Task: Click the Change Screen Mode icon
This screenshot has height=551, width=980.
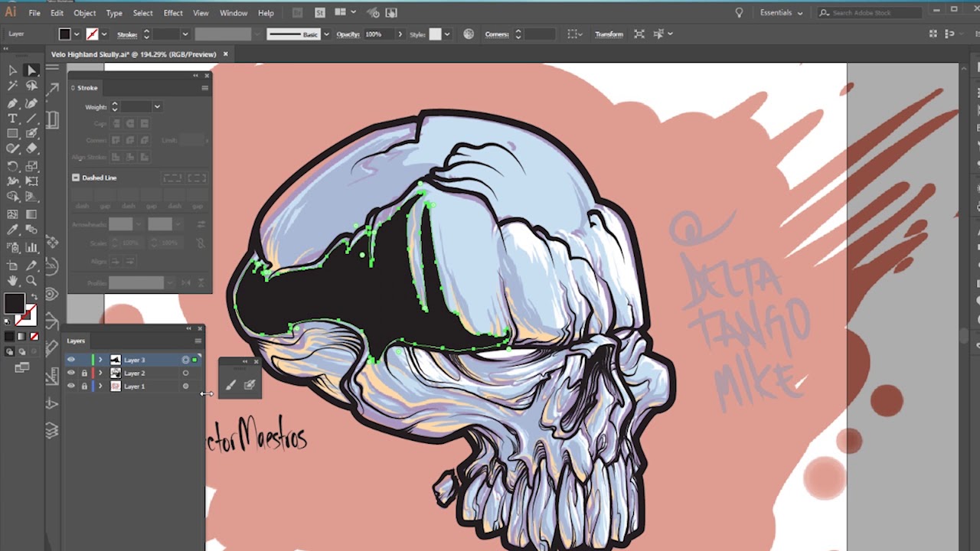Action: (x=21, y=368)
